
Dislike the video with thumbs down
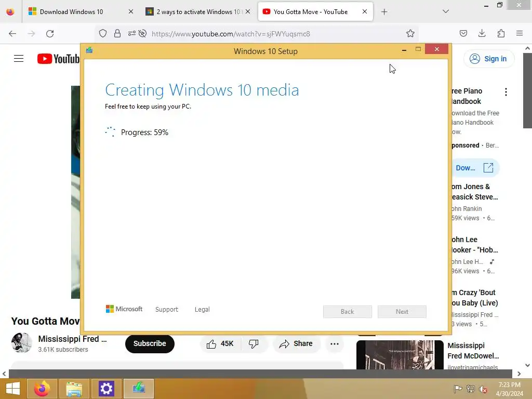coord(254,344)
